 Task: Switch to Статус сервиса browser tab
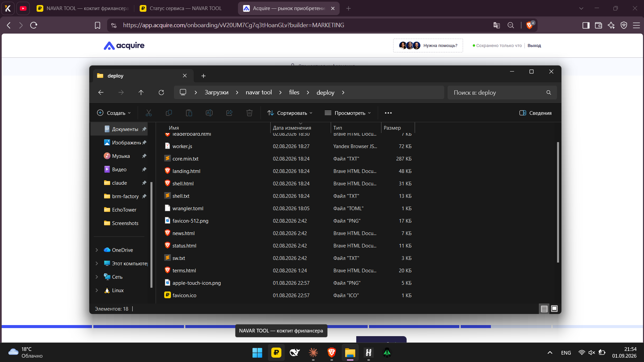(185, 8)
